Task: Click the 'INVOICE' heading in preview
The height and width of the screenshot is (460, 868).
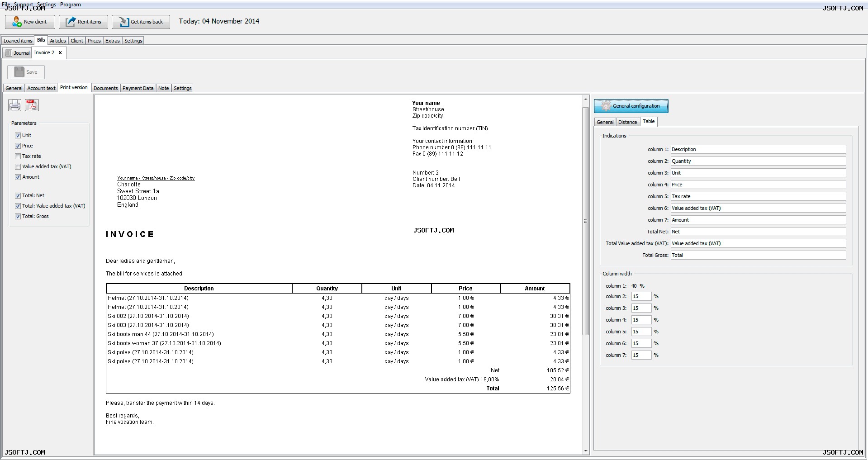Action: tap(130, 234)
